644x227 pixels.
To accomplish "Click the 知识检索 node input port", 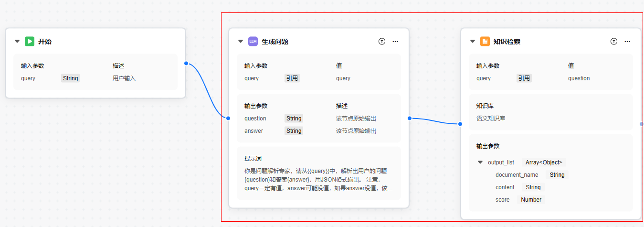I will click(460, 124).
